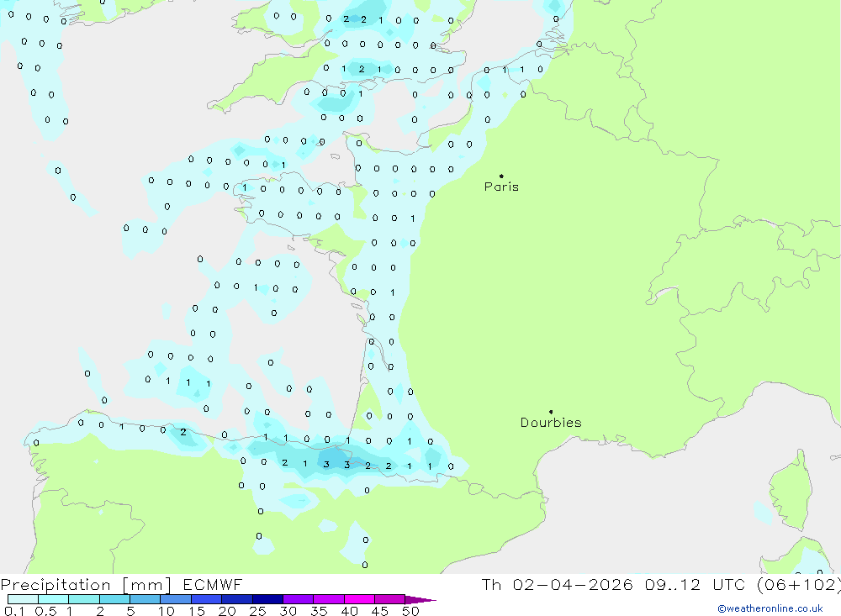Click the 'Precipitation [mm]' title text
The width and height of the screenshot is (841, 616).
[x=86, y=584]
